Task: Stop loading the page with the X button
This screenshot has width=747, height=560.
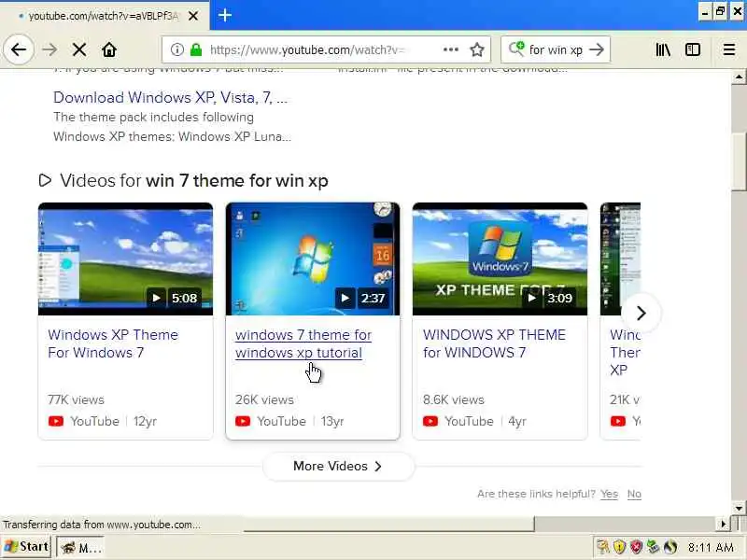Action: (x=79, y=49)
